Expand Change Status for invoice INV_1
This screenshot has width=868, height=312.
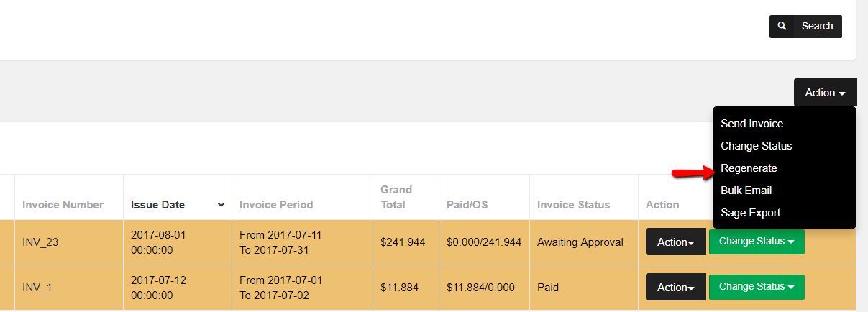756,287
